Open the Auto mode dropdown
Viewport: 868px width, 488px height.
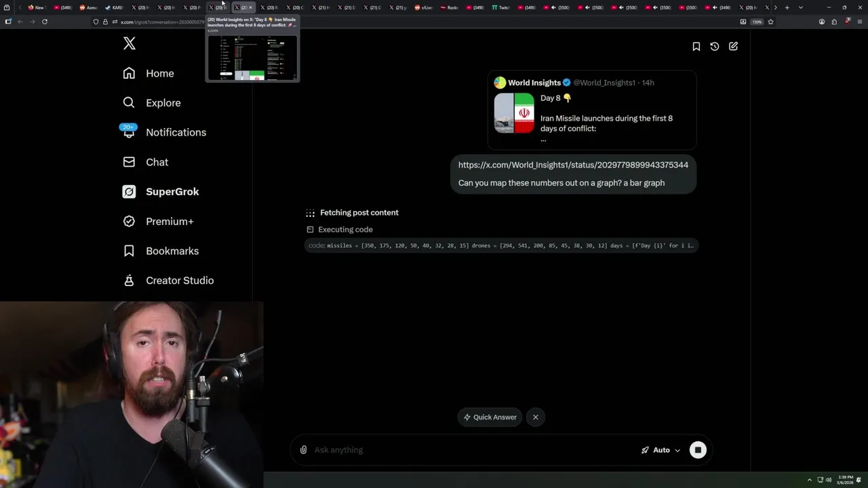(660, 450)
